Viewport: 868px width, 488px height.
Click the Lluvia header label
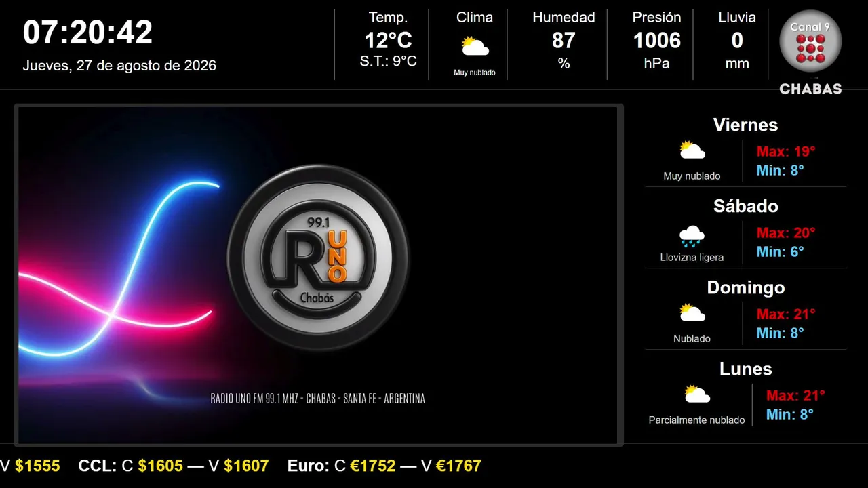pyautogui.click(x=737, y=18)
